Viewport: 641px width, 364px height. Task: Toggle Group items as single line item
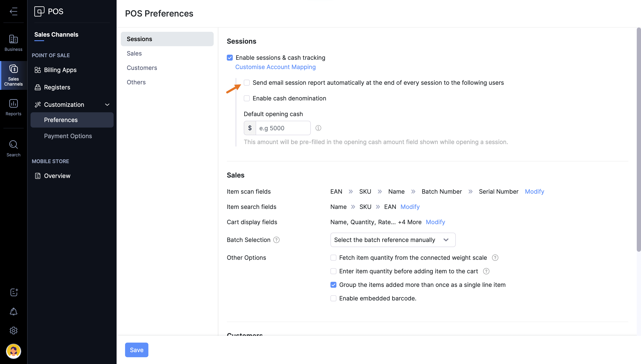pos(333,285)
